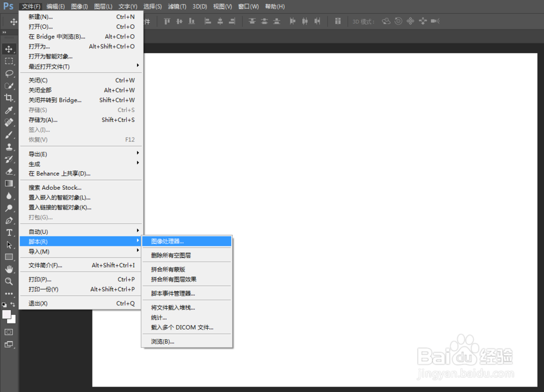Screen dimensions: 544x392
Task: Select the Quick Selection tool
Action: pyautogui.click(x=9, y=85)
